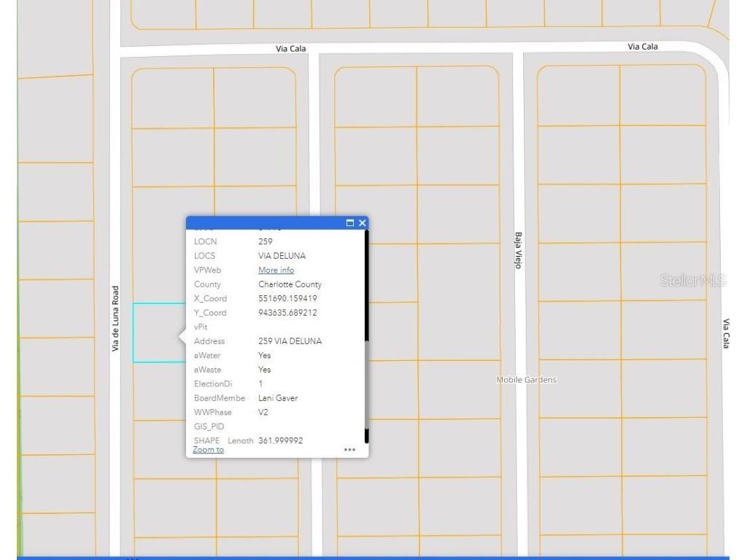This screenshot has width=747, height=560.
Task: Open the popup options ellipsis menu
Action: click(349, 450)
